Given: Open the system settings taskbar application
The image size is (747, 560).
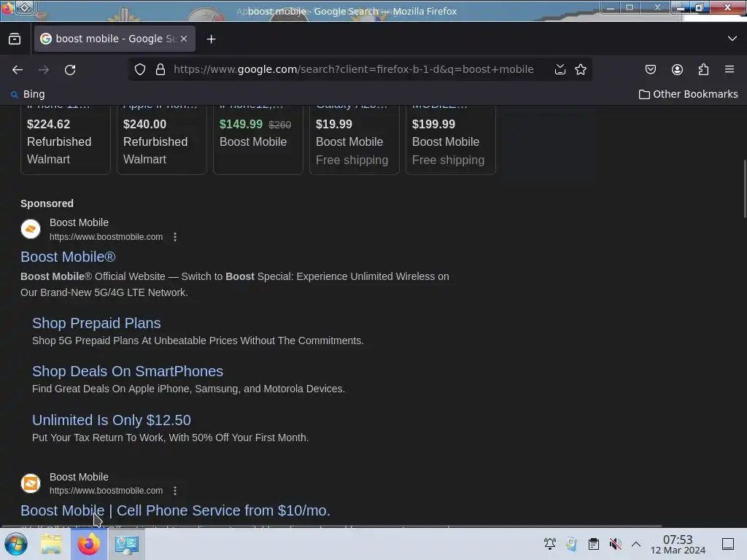Looking at the screenshot, I should click(126, 544).
